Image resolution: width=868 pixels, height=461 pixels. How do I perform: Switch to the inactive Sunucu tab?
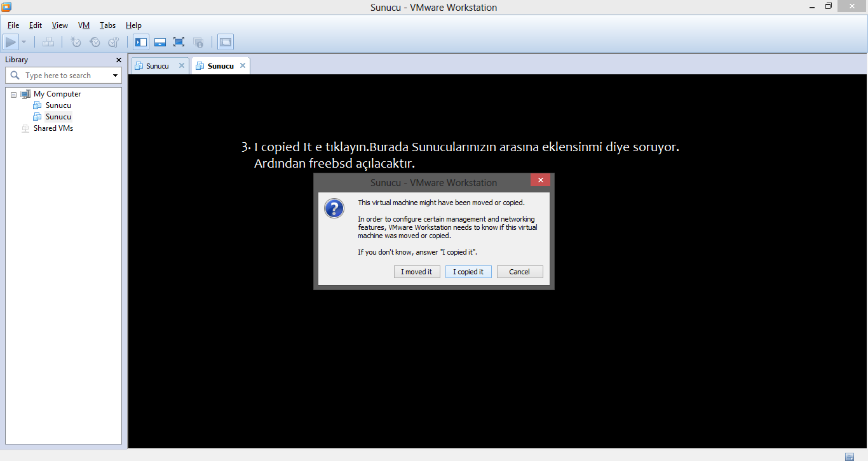[157, 66]
